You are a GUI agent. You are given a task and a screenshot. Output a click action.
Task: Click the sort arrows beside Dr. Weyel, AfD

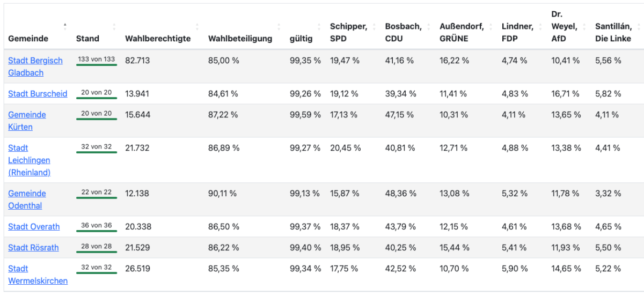584,26
